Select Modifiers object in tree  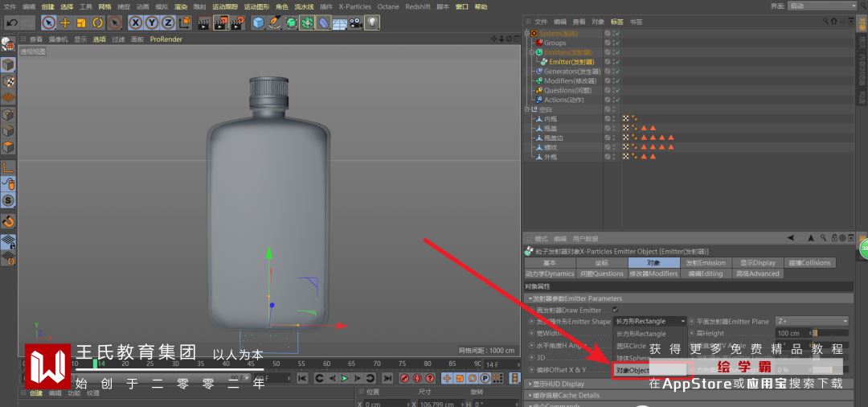pyautogui.click(x=568, y=81)
